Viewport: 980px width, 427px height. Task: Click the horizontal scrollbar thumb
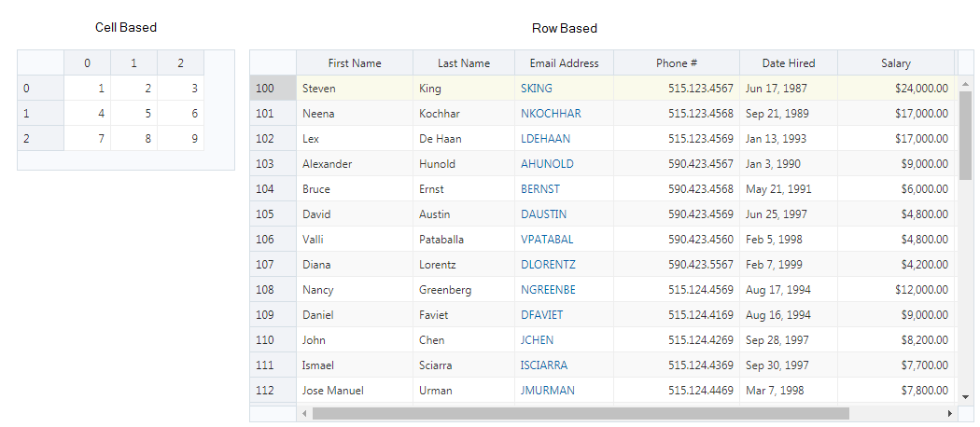581,413
